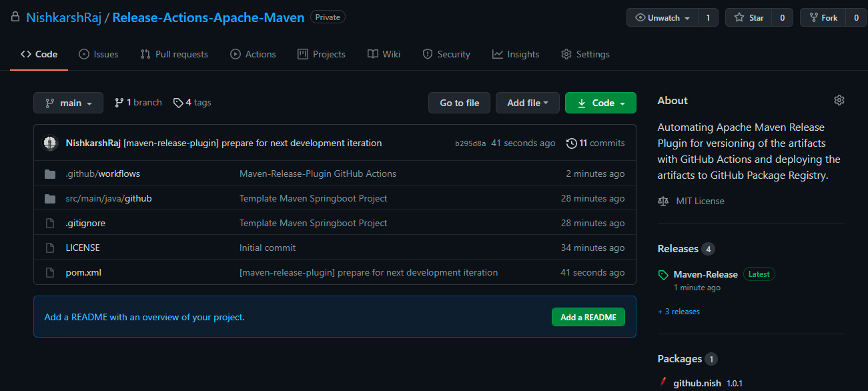Open the Add file dropdown

tap(527, 102)
